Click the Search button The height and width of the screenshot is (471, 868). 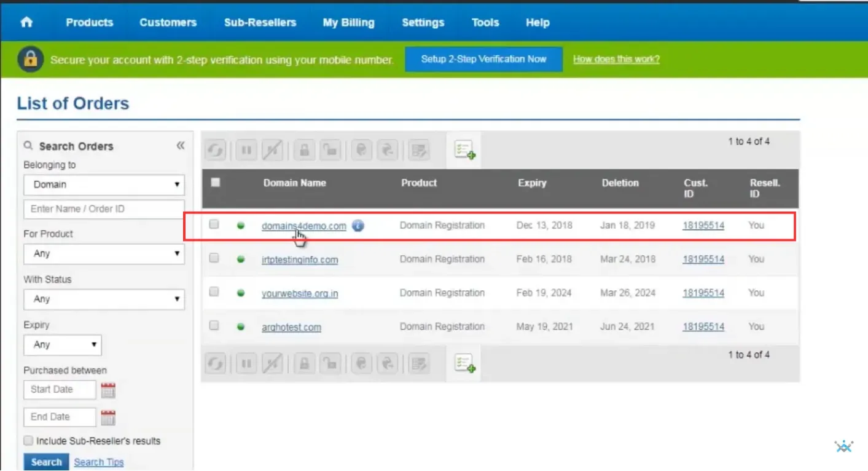(x=47, y=462)
